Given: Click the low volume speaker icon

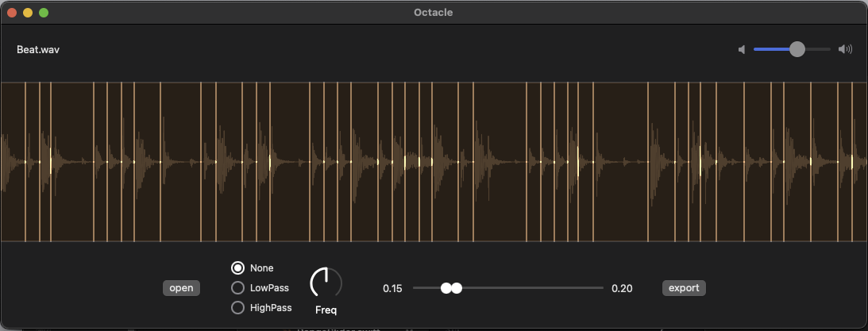Looking at the screenshot, I should 742,50.
